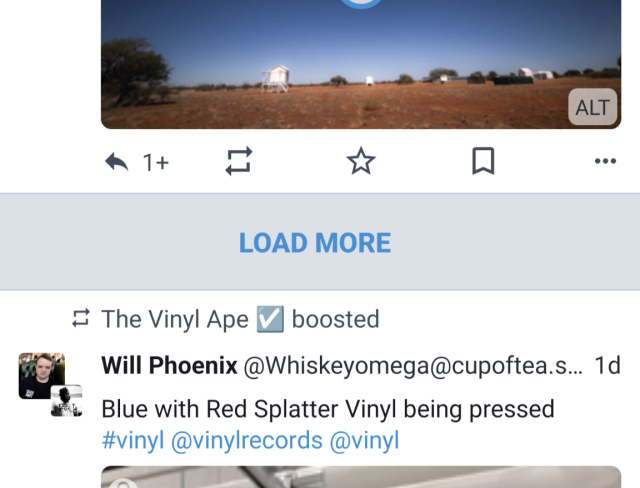
Task: Open the #vinyl hashtag
Action: (132, 440)
